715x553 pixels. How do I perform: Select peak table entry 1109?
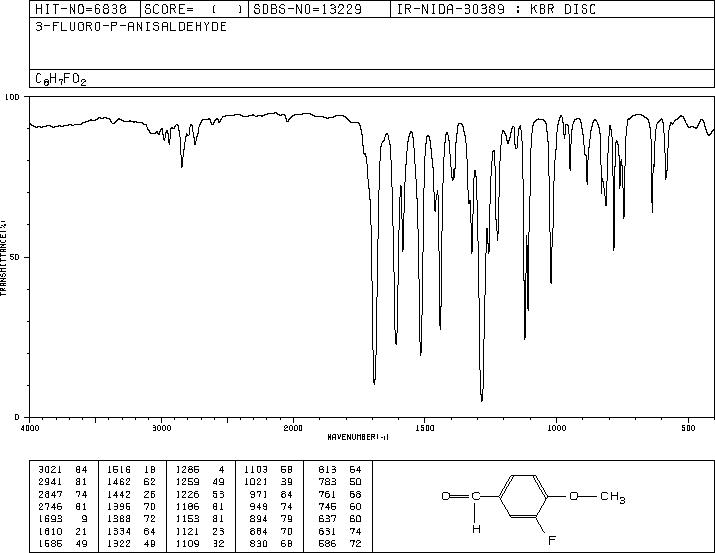[x=187, y=544]
